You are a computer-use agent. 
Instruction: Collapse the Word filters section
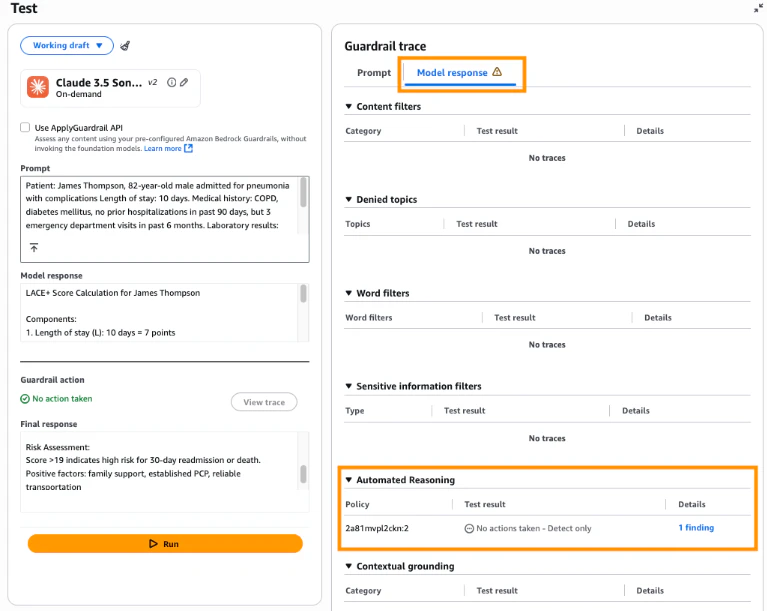[x=349, y=293]
